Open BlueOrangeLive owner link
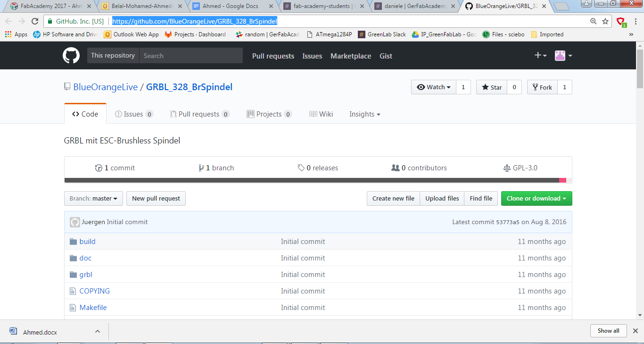This screenshot has width=644, height=344. pyautogui.click(x=106, y=87)
